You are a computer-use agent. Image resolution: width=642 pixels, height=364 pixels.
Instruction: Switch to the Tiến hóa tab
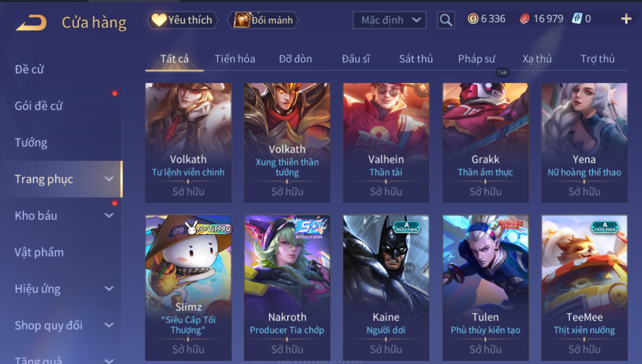[235, 59]
